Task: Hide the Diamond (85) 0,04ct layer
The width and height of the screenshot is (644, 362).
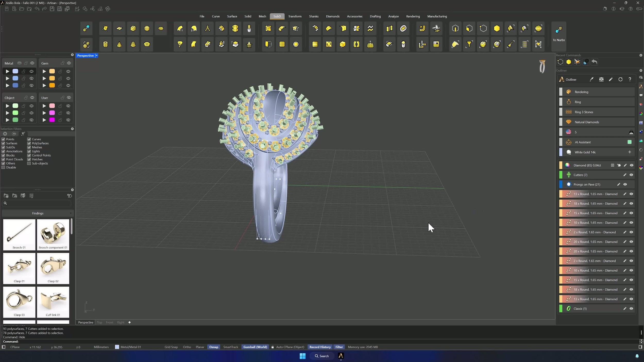Action: [631, 166]
